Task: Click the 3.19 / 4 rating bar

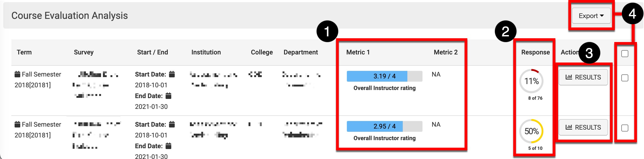Action: pos(384,76)
